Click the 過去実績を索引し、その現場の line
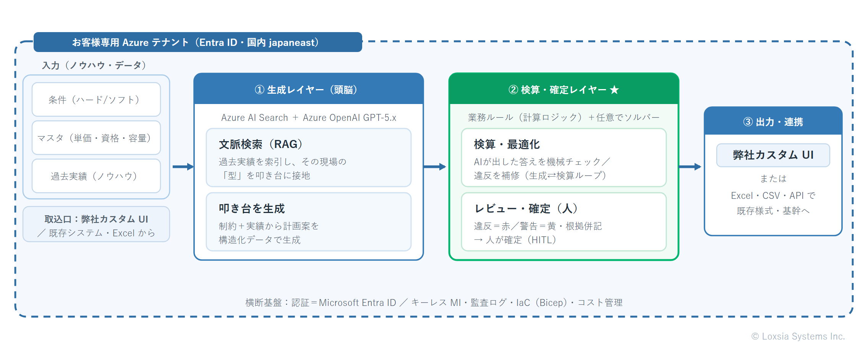868x361 pixels. click(283, 162)
